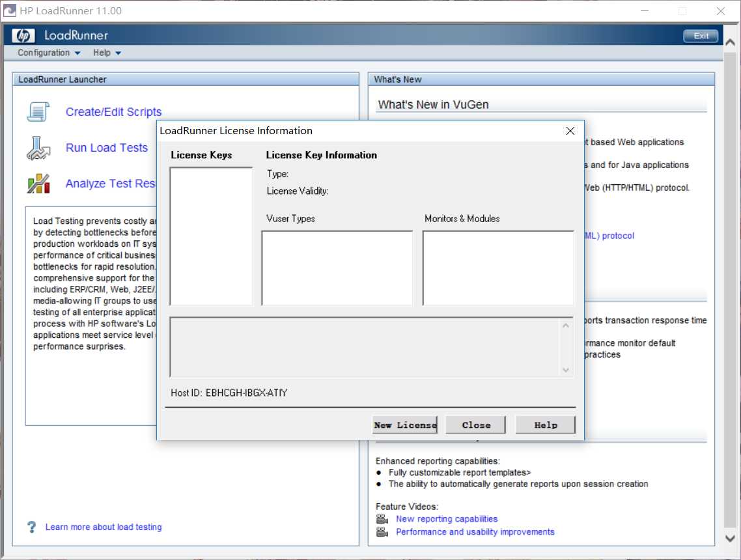Click the Create/Edit Scripts scroll icon
Image resolution: width=741 pixels, height=560 pixels.
pyautogui.click(x=38, y=112)
